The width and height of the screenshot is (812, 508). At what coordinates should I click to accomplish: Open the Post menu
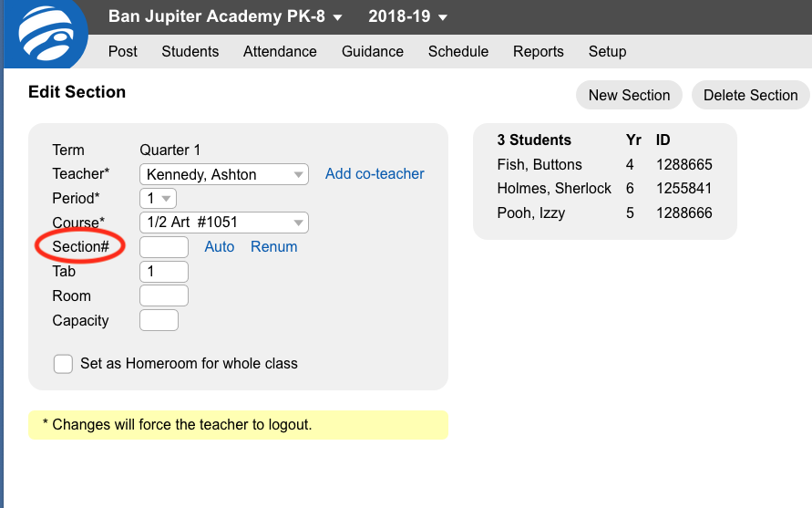click(123, 51)
